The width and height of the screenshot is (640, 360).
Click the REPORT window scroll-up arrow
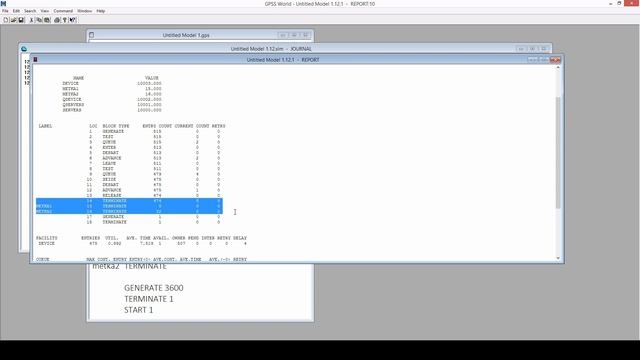[x=558, y=67]
